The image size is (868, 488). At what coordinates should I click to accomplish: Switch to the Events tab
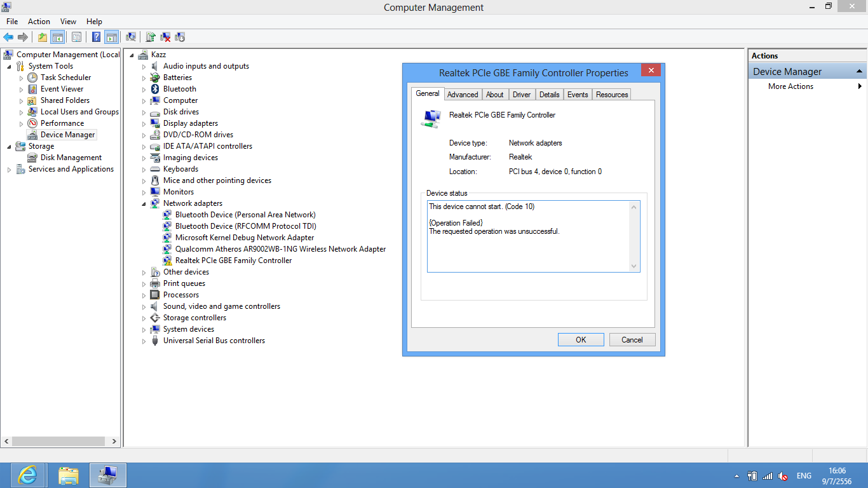click(x=578, y=95)
